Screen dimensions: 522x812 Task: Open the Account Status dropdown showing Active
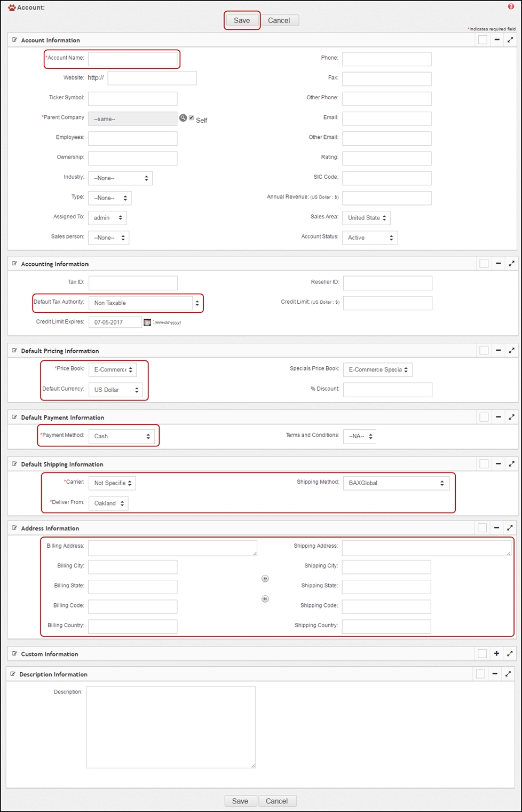coord(370,238)
